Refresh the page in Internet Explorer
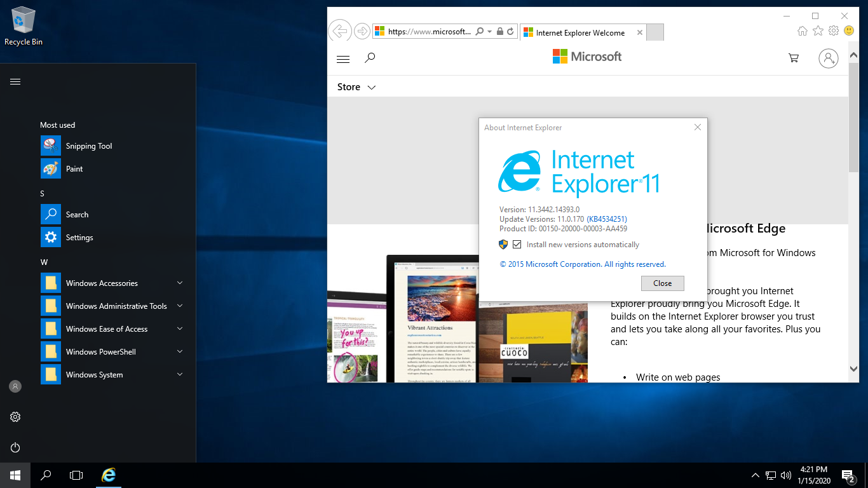868x488 pixels. [510, 31]
